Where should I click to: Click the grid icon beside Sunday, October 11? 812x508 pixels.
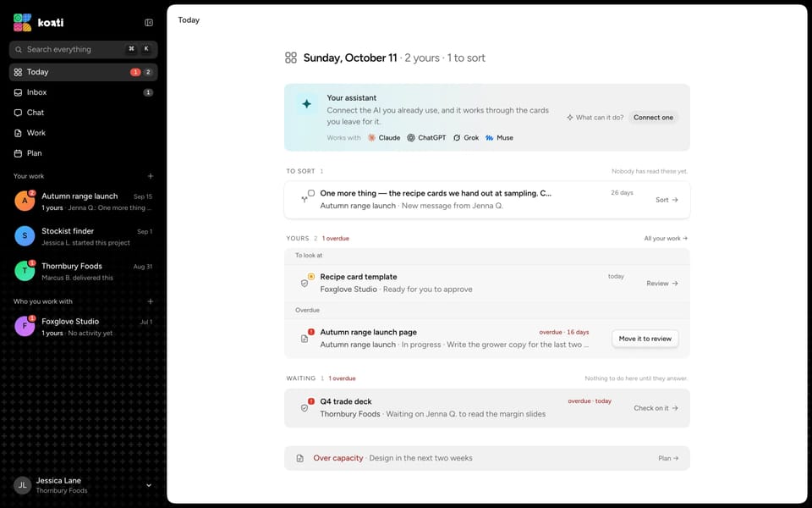(x=291, y=58)
